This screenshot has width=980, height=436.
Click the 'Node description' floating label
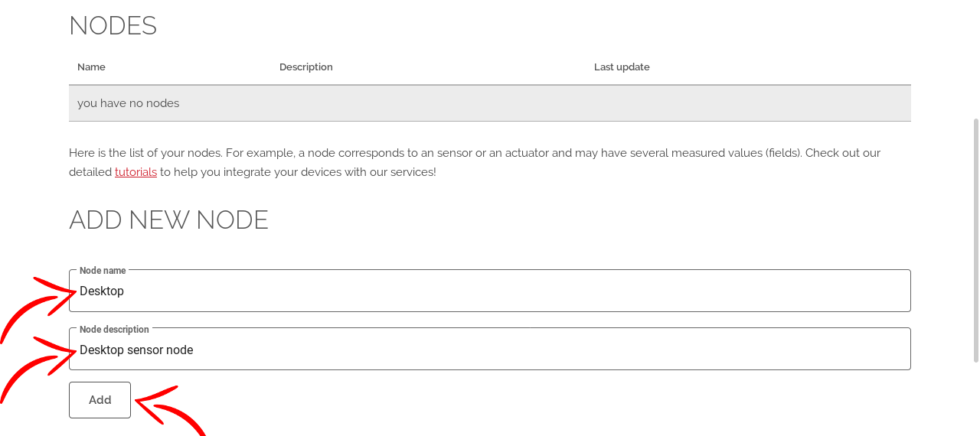(114, 330)
